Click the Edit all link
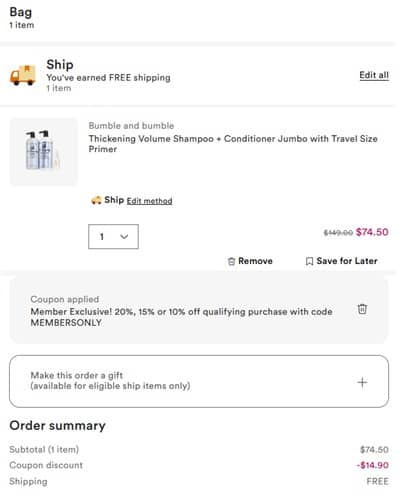Viewport: 400px width, 500px height. (x=374, y=75)
